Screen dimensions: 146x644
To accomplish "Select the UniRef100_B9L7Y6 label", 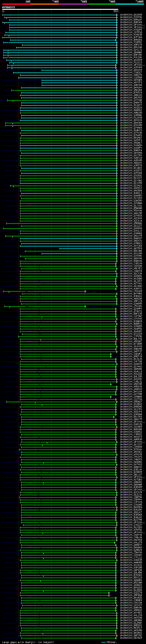I will (x=131, y=339).
